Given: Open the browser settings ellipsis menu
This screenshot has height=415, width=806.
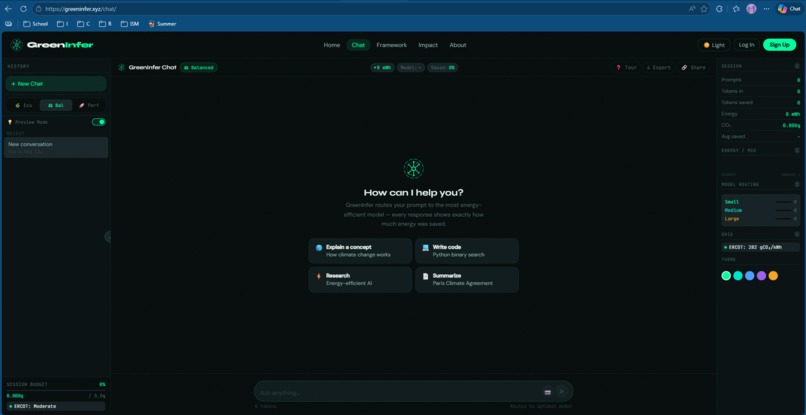Looking at the screenshot, I should (766, 9).
